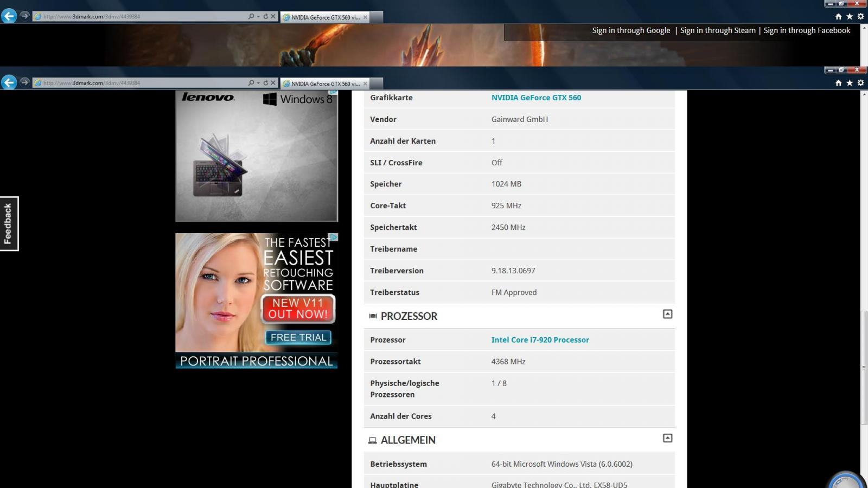
Task: Open Tools gear in lower browser window
Action: point(860,83)
